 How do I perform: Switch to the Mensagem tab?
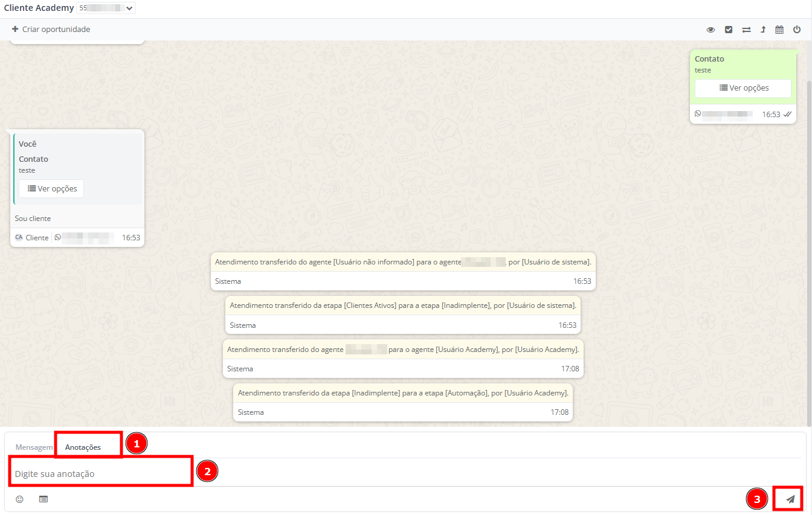click(x=34, y=447)
